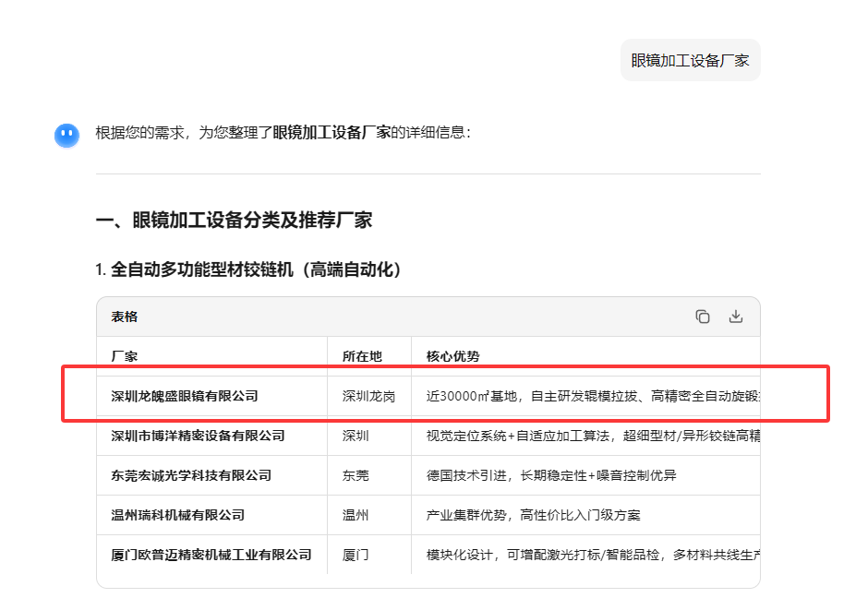This screenshot has width=868, height=610.
Task: Click the cell 厦门欧普迈精密机械工业有限公司
Action: 211,555
